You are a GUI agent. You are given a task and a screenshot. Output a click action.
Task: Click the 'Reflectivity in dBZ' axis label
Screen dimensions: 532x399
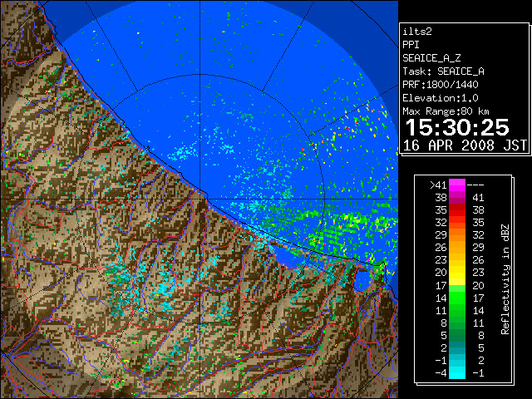[x=505, y=279]
